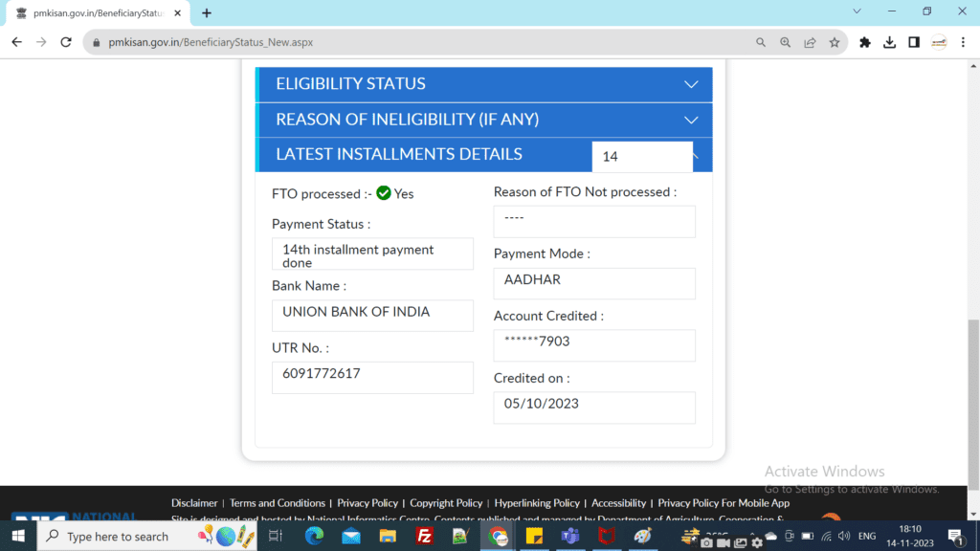This screenshot has height=551, width=980.
Task: Click the taskbar search box
Action: [147, 536]
